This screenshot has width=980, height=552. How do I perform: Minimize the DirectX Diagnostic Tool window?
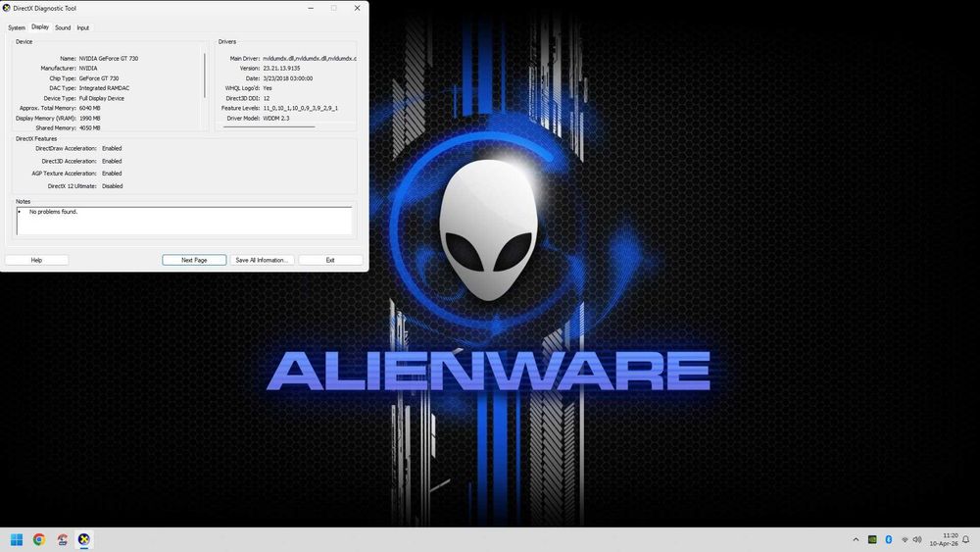(311, 8)
